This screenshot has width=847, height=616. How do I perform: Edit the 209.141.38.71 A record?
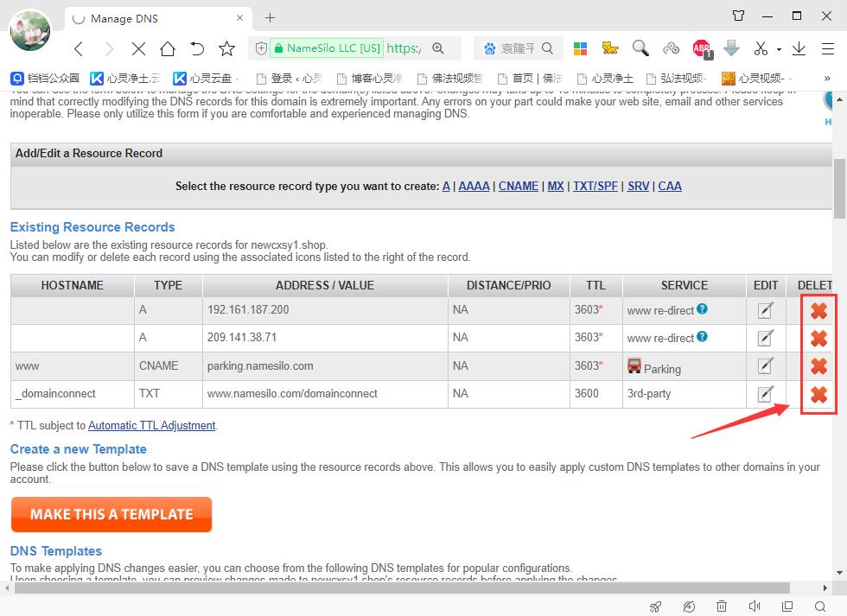(x=766, y=338)
